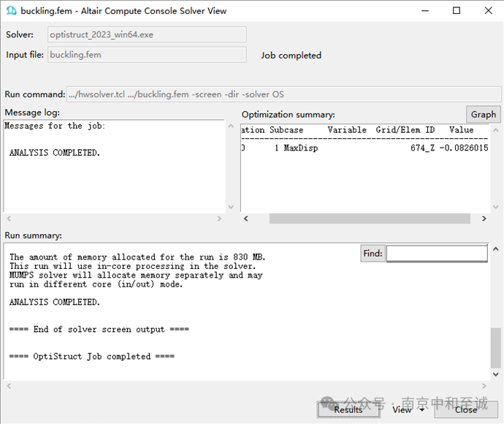Image resolution: width=504 pixels, height=424 pixels.
Task: Click Message log scroll down arrow
Action: click(231, 207)
